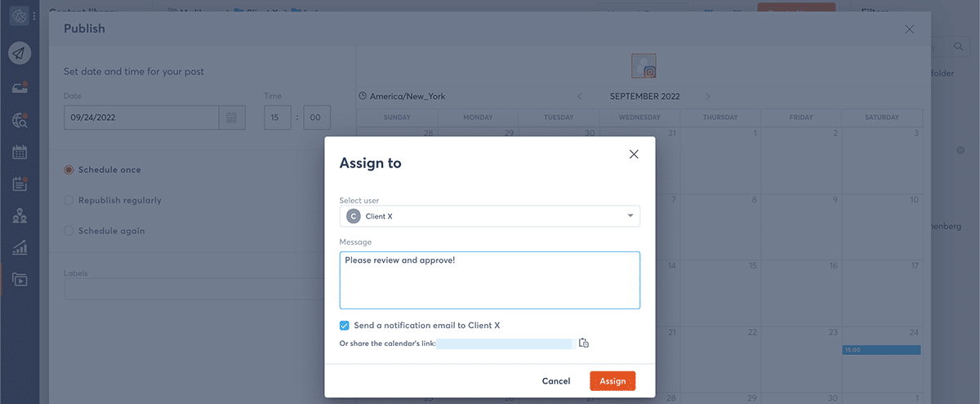Viewport: 980px width, 404px height.
Task: Open the inbox tray icon in sidebar
Action: pos(20,87)
